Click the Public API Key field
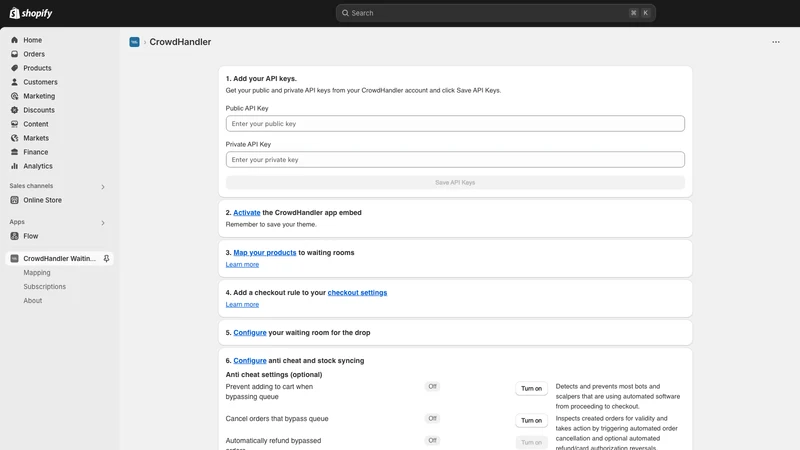 point(455,123)
